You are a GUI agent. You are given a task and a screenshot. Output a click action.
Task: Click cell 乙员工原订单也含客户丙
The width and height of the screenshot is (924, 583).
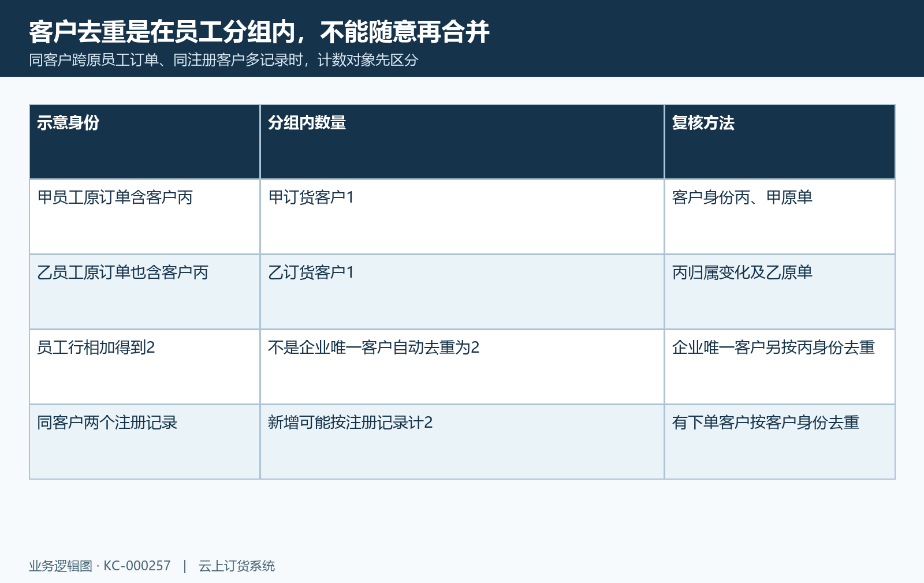pyautogui.click(x=145, y=292)
